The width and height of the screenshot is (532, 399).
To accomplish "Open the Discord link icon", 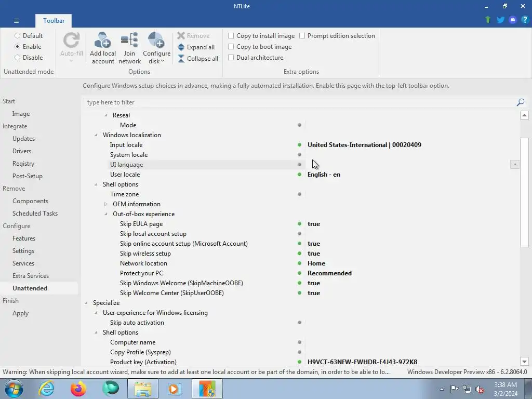I will click(x=513, y=20).
